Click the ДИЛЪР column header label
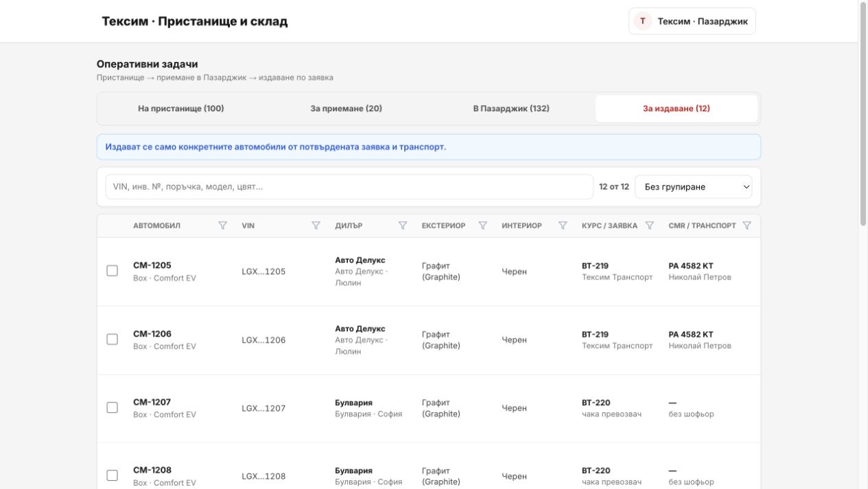This screenshot has width=868, height=489. (349, 225)
